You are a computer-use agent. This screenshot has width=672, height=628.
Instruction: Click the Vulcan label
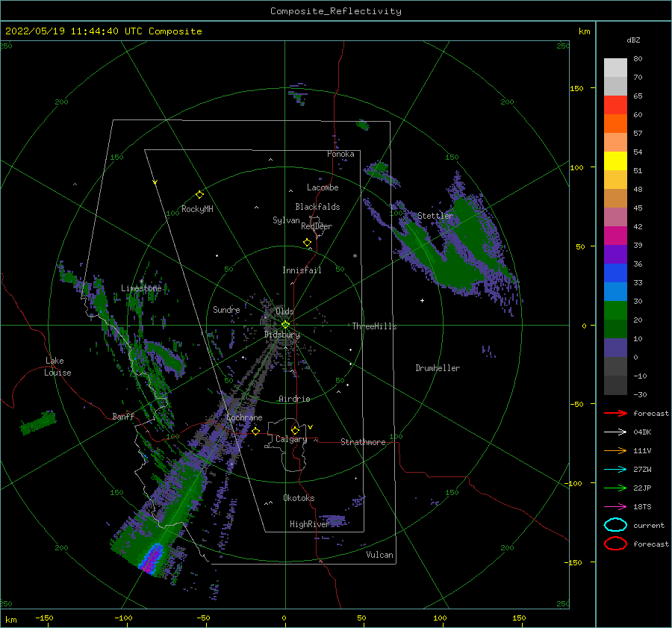[379, 555]
